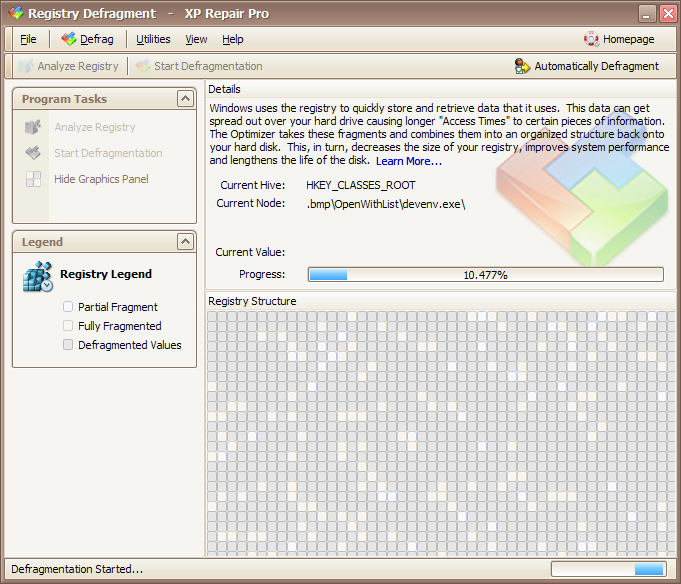The image size is (681, 584).
Task: Click Analyze Registry in Program Tasks
Action: (95, 127)
